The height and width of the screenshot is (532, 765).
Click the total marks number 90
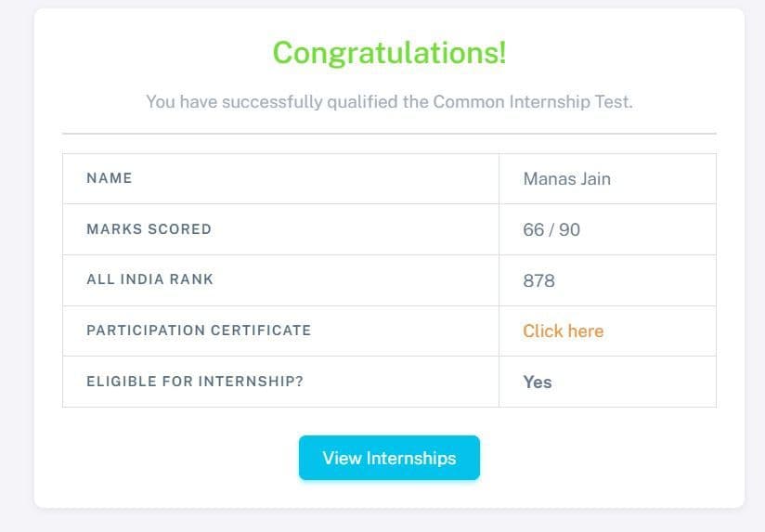click(x=570, y=229)
